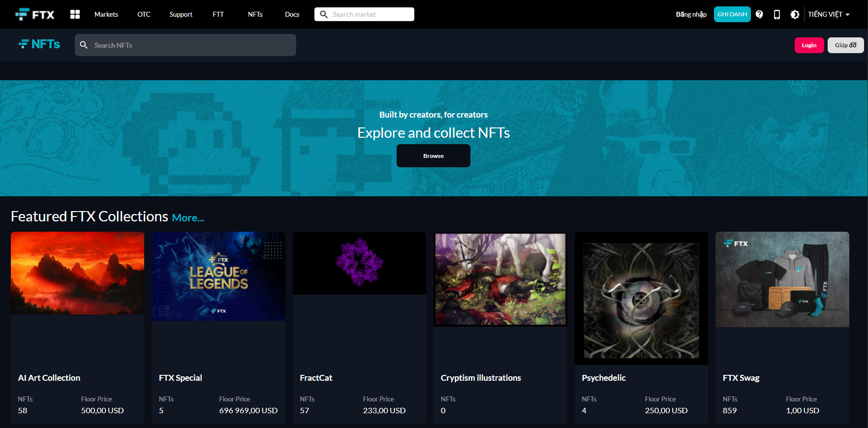Viewport: 868px width, 428px height.
Task: Click the Đăng nhập link
Action: [x=691, y=14]
